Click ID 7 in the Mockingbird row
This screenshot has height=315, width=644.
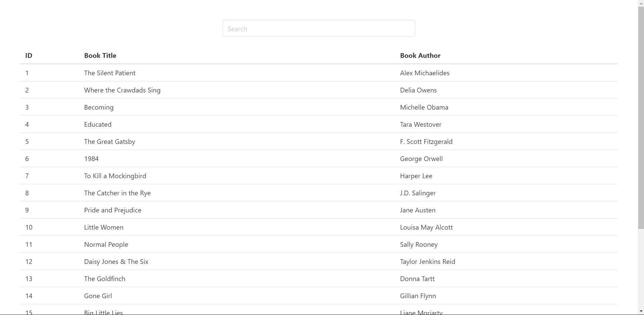coord(27,176)
